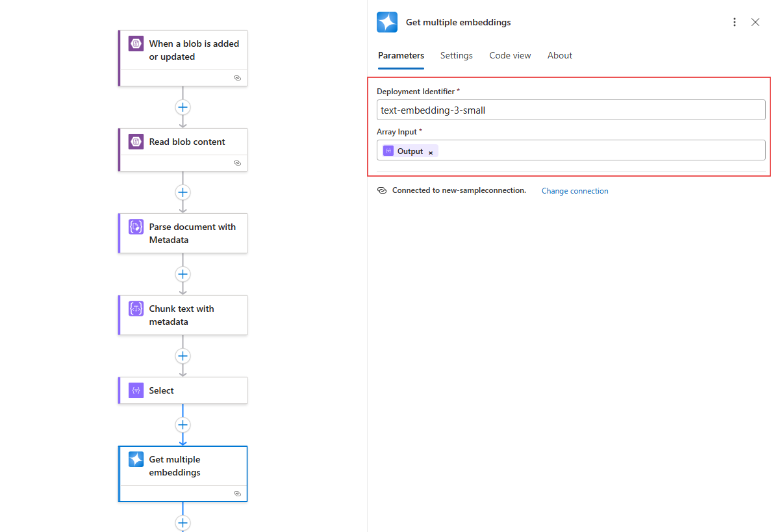
Task: Insert an action between Select and embeddings
Action: pyautogui.click(x=183, y=425)
